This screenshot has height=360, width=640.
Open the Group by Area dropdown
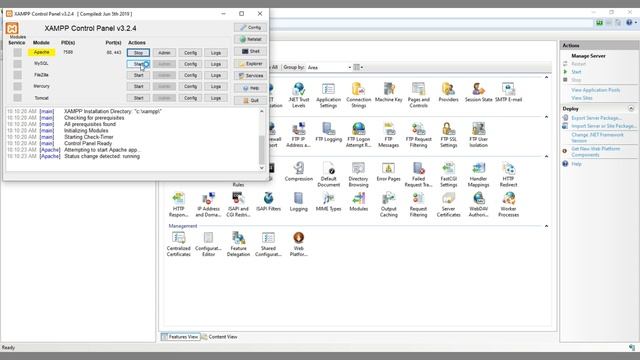[329, 67]
